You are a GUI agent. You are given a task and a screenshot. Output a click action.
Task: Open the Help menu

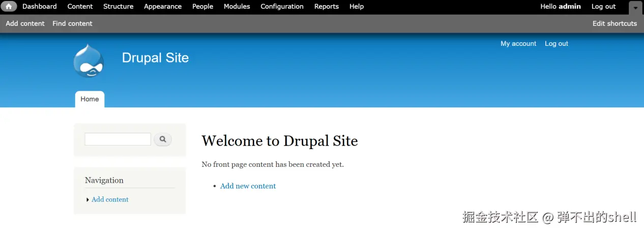357,7
